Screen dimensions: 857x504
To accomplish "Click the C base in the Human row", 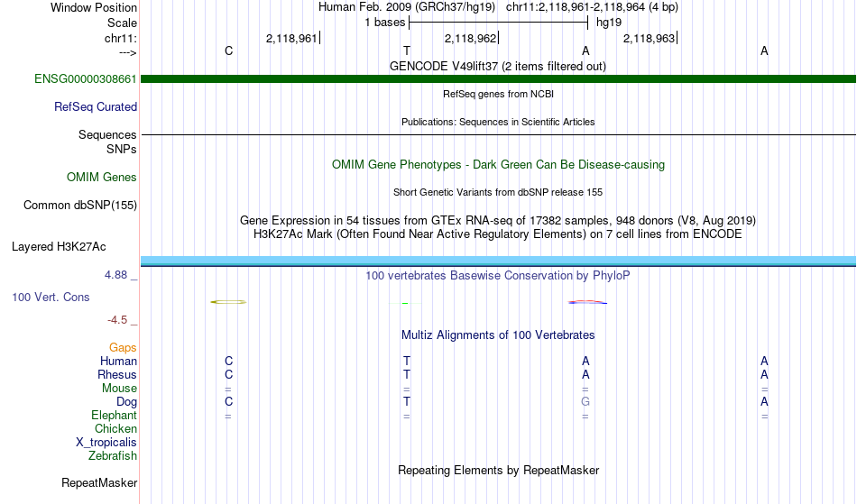I will (x=228, y=361).
